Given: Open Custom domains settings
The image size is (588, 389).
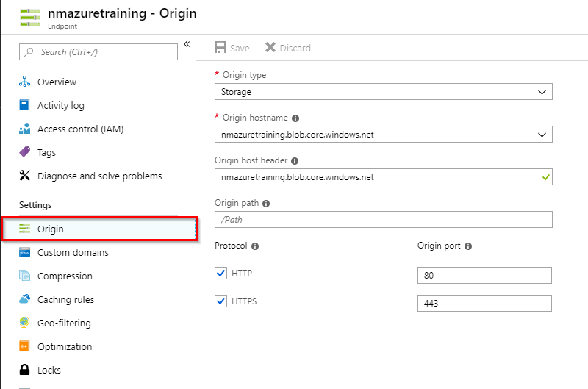Looking at the screenshot, I should pyautogui.click(x=73, y=253).
